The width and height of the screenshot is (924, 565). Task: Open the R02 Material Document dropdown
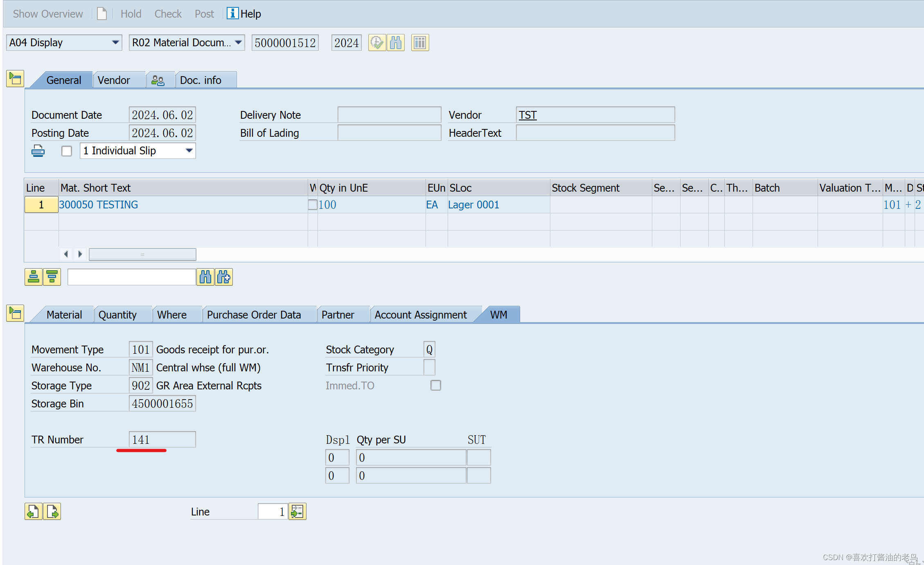239,43
